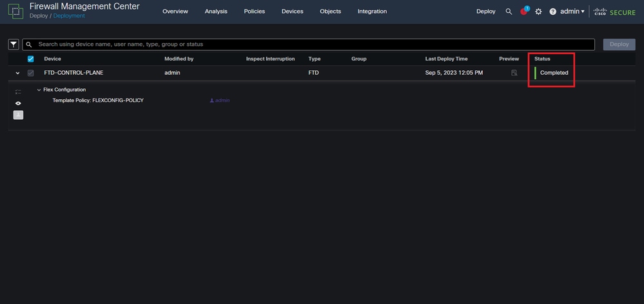Open the admin user dropdown
The height and width of the screenshot is (304, 644).
(572, 12)
